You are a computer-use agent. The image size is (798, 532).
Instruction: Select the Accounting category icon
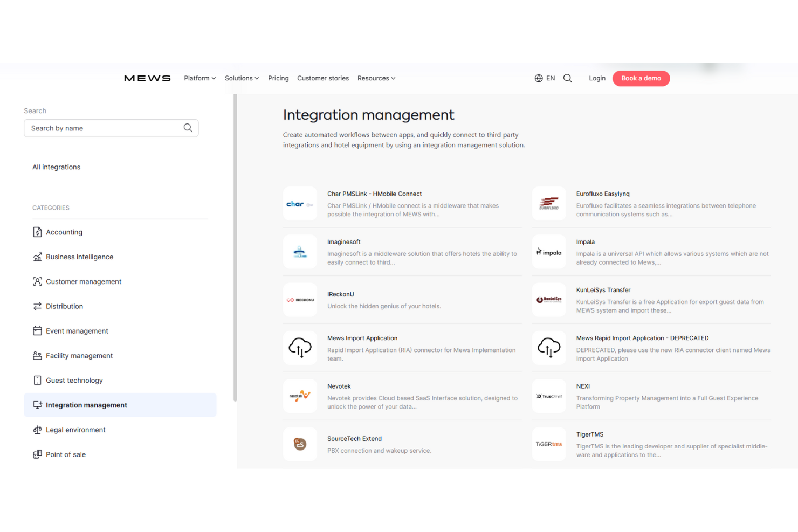coord(37,232)
